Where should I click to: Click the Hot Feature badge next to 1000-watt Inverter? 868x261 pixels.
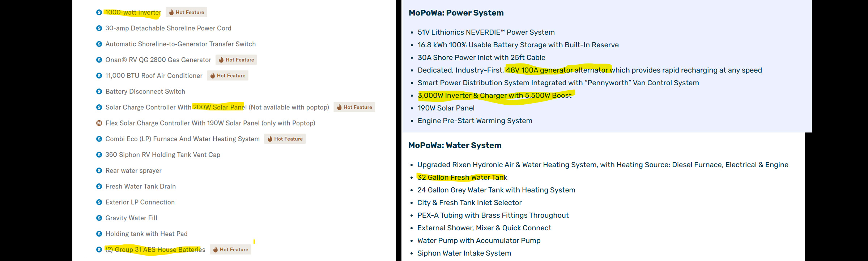tap(186, 12)
